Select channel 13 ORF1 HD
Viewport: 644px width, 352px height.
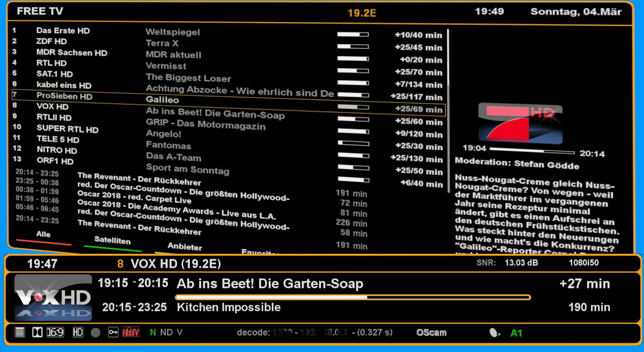click(55, 161)
